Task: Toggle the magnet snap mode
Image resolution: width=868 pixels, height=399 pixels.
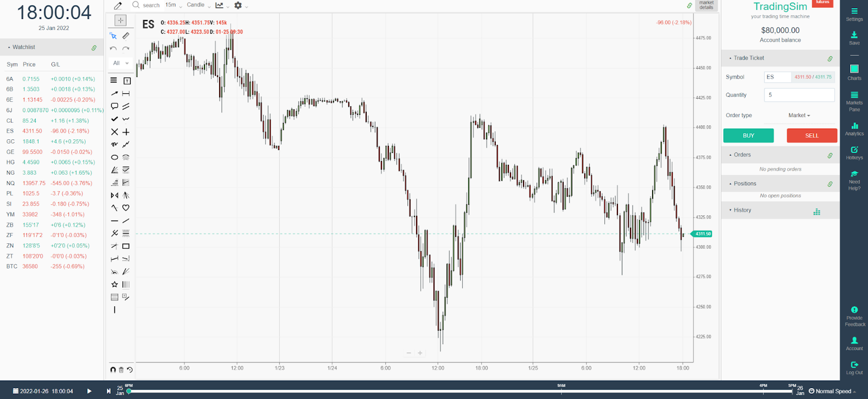Action: tap(113, 370)
